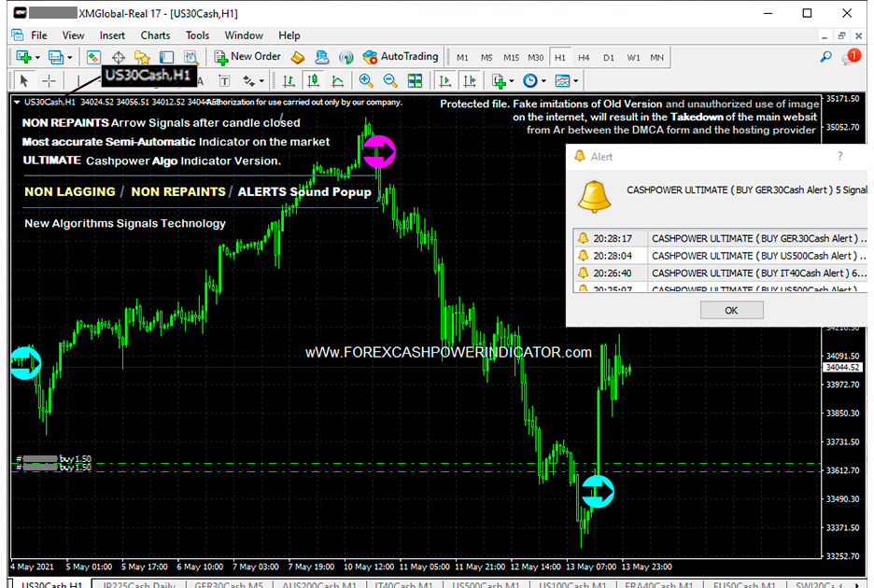The height and width of the screenshot is (588, 874).
Task: Open the Charts menu
Action: tap(154, 35)
